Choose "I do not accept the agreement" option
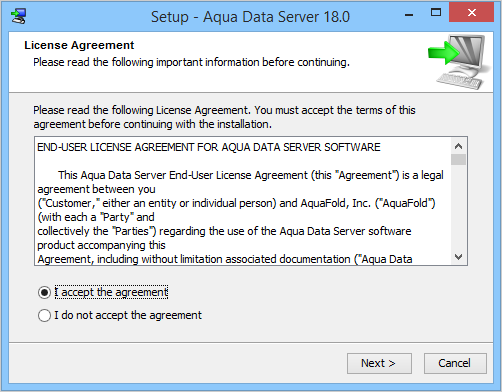Viewport: 502px width, 392px height. pos(44,315)
